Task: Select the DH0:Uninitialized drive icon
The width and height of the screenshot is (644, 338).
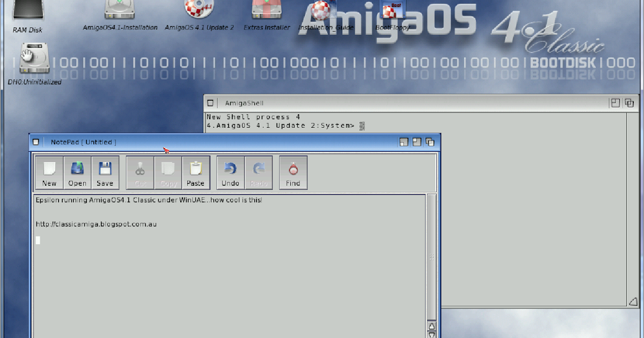Action: [34, 62]
